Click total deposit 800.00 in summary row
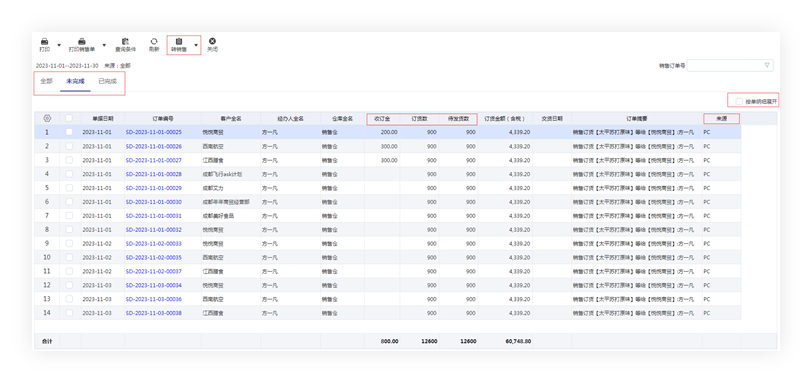Screen dimensions: 812x383 point(389,341)
